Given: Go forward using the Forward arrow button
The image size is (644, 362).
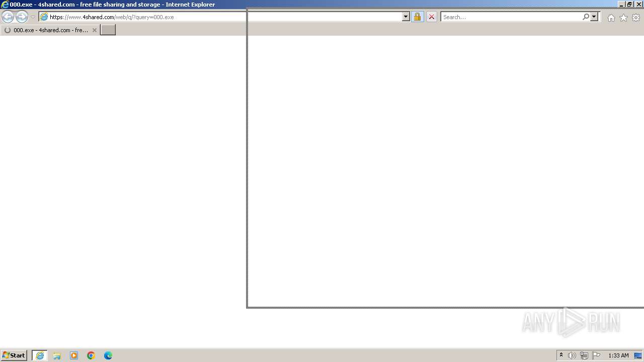Looking at the screenshot, I should pos(22,17).
